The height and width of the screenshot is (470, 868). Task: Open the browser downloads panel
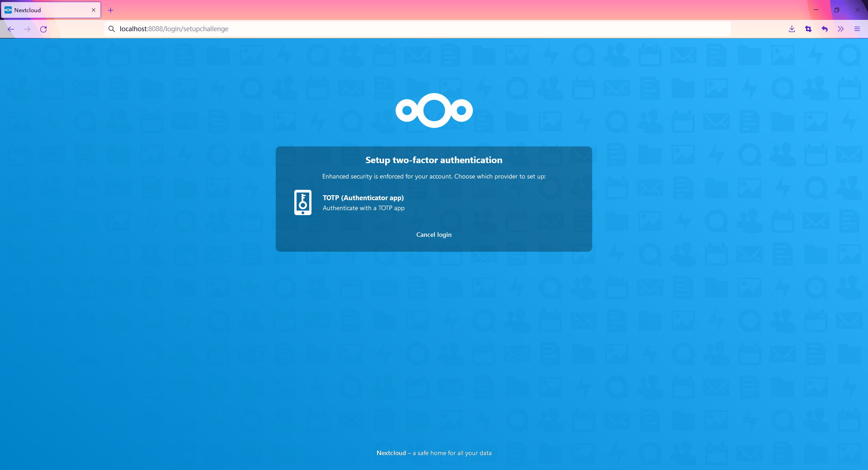[x=792, y=29]
